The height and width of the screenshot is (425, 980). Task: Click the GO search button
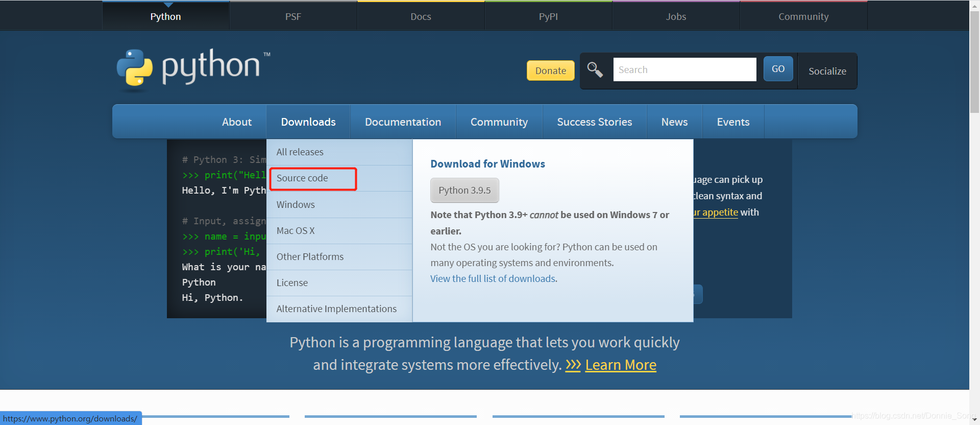[x=778, y=69]
